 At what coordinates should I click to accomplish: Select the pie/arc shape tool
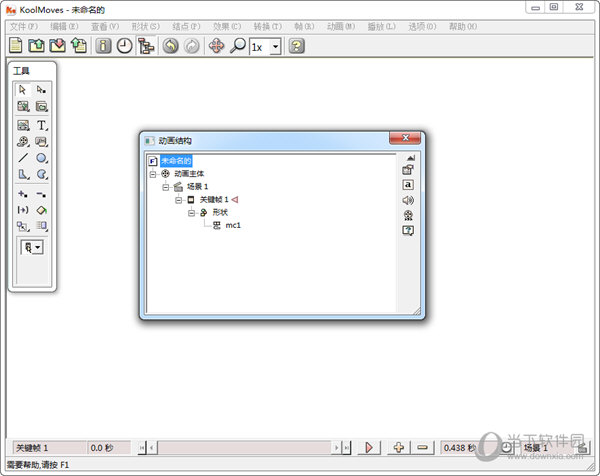pos(41,174)
